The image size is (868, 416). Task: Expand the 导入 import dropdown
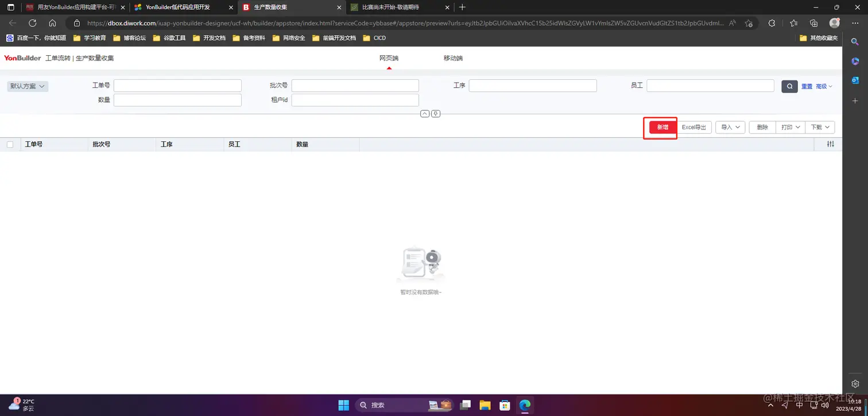730,127
